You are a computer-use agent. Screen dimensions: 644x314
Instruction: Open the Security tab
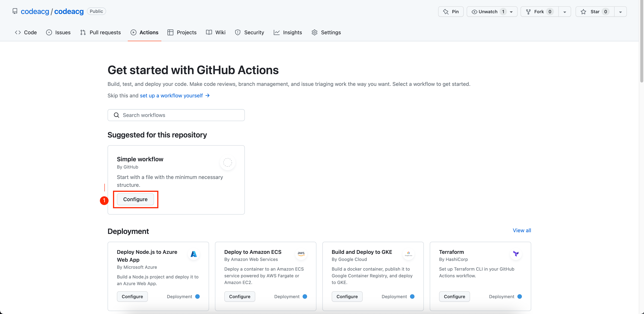tap(249, 32)
